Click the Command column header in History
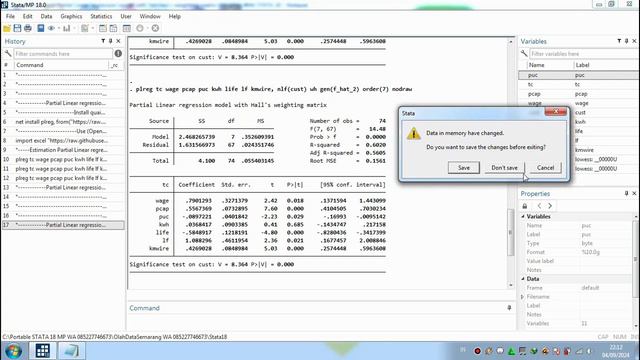 (61, 65)
